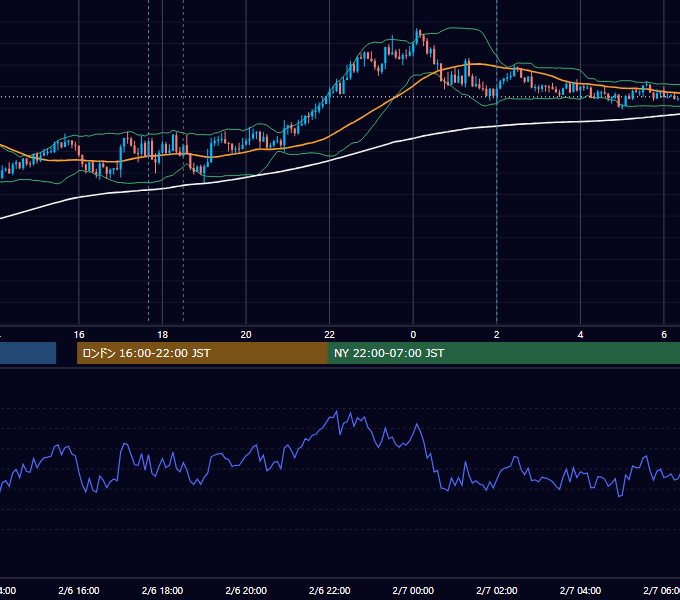Click the '2' hour label on price chart axis
The width and height of the screenshot is (680, 600).
coord(497,335)
